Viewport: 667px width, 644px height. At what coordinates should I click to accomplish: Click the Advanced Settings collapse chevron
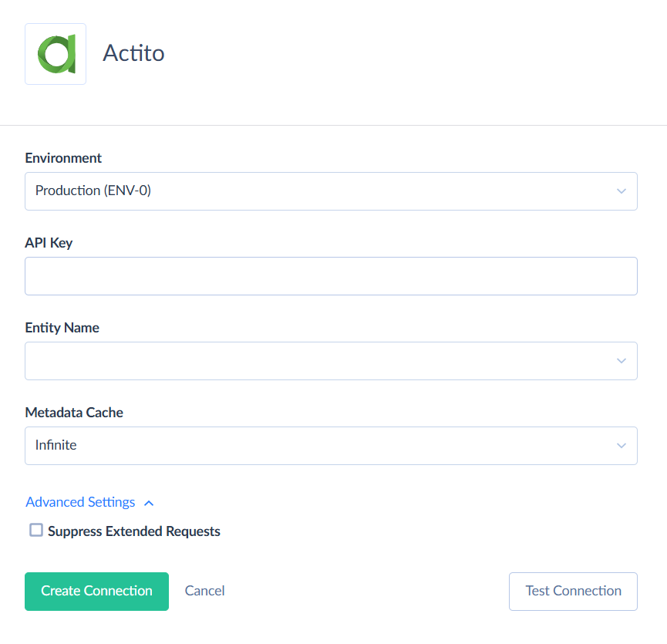(148, 502)
